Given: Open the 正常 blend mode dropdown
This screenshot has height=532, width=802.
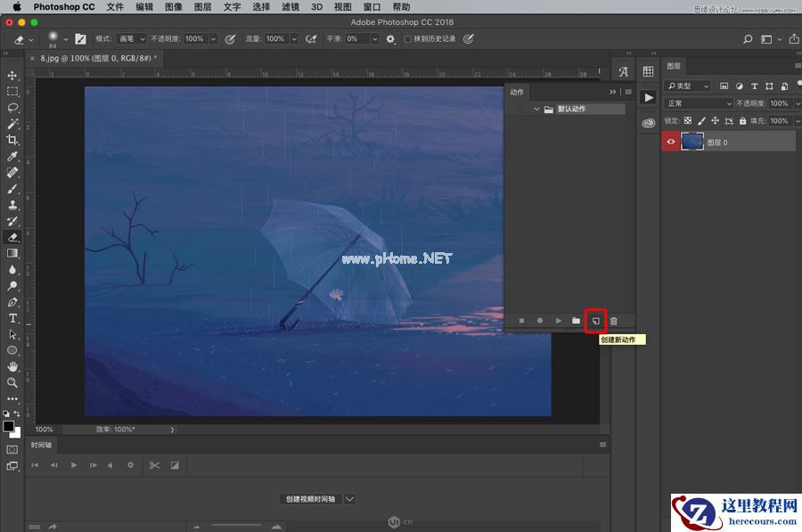Looking at the screenshot, I should [x=699, y=103].
